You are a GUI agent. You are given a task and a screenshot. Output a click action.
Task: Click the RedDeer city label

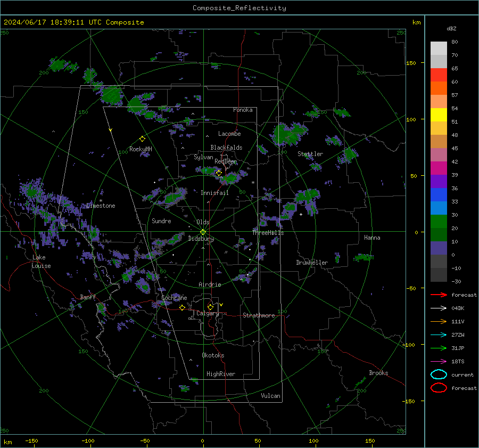coord(226,161)
